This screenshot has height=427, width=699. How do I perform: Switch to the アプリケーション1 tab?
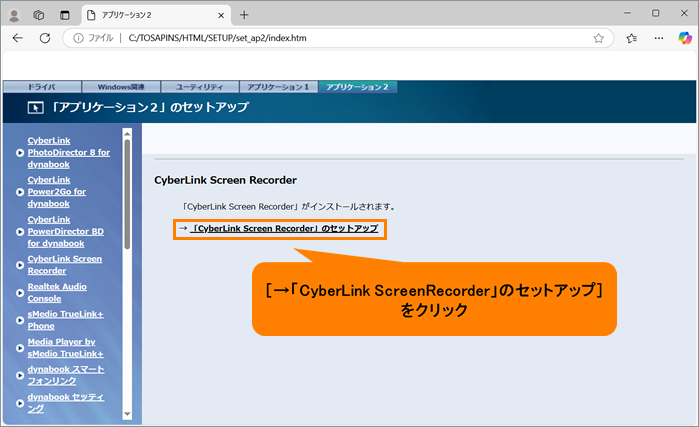pos(279,87)
